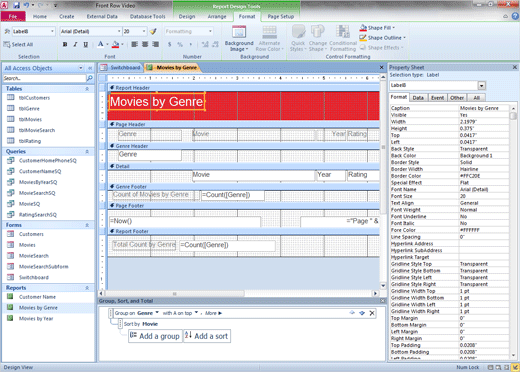520x372 pixels.
Task: Toggle Italic formatting in Font group
Action: [x=75, y=44]
